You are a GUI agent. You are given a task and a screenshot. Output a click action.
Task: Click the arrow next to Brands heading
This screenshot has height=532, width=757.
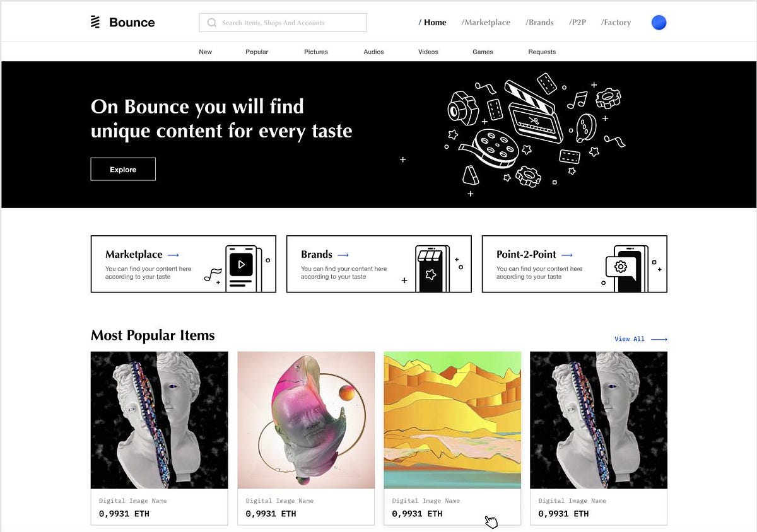(343, 255)
